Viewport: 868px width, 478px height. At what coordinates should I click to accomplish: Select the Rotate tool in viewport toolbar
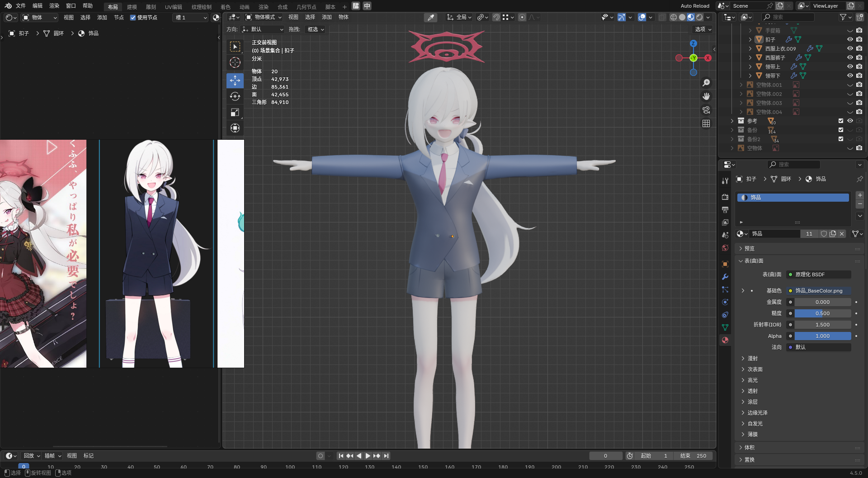[235, 96]
